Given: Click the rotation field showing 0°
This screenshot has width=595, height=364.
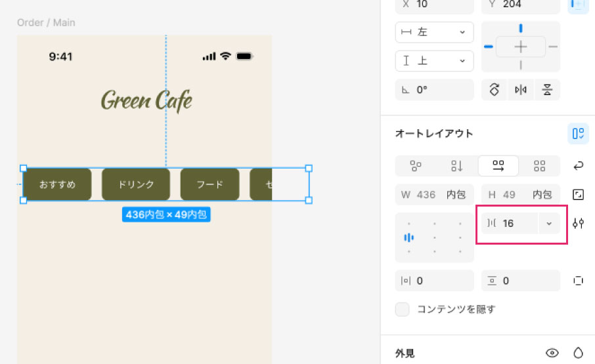Looking at the screenshot, I should click(x=435, y=90).
